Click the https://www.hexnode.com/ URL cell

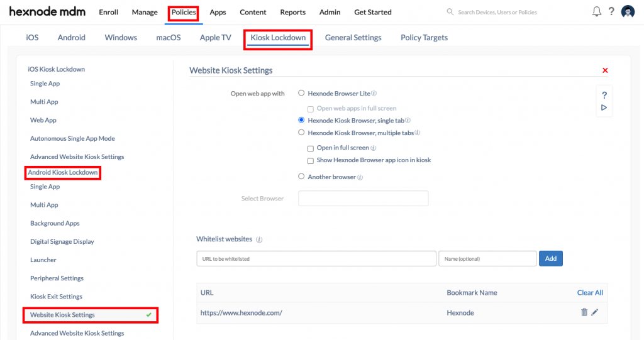click(x=241, y=312)
